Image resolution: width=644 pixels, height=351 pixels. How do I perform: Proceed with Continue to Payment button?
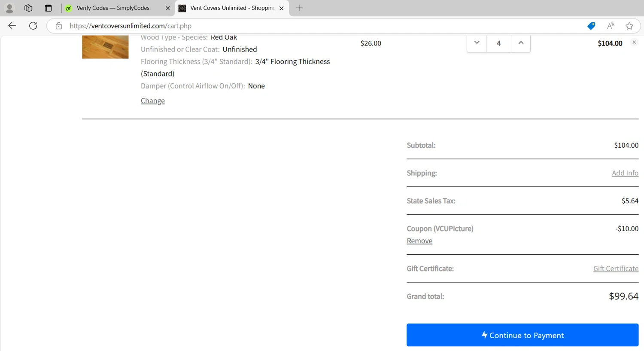[522, 335]
